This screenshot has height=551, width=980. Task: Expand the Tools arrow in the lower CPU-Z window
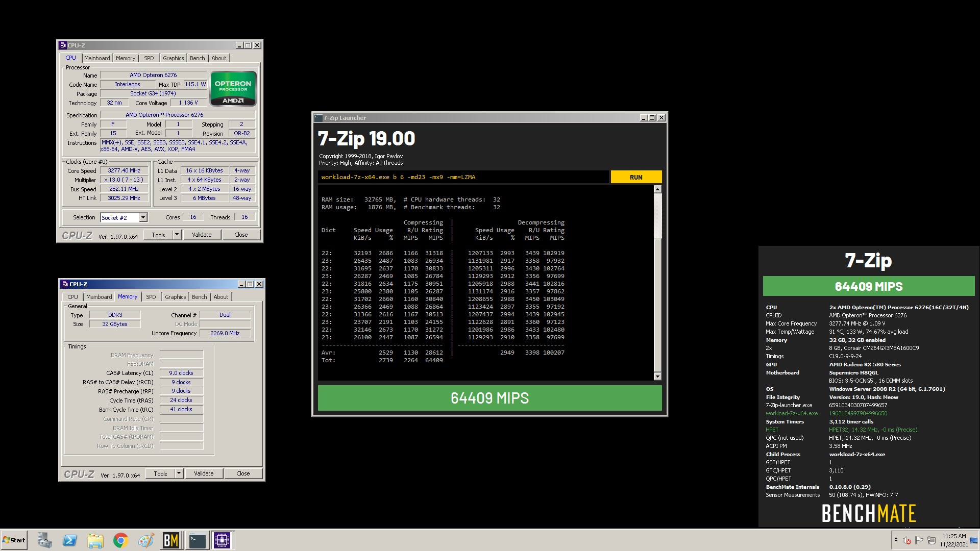coord(179,473)
